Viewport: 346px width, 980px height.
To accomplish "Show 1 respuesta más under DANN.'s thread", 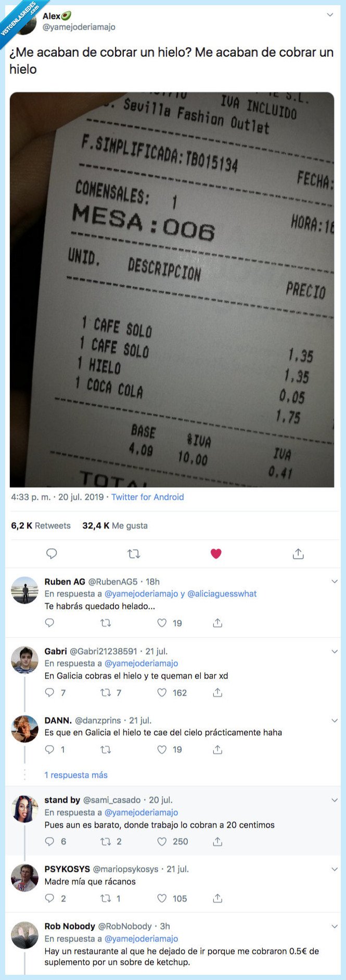I will click(x=76, y=775).
